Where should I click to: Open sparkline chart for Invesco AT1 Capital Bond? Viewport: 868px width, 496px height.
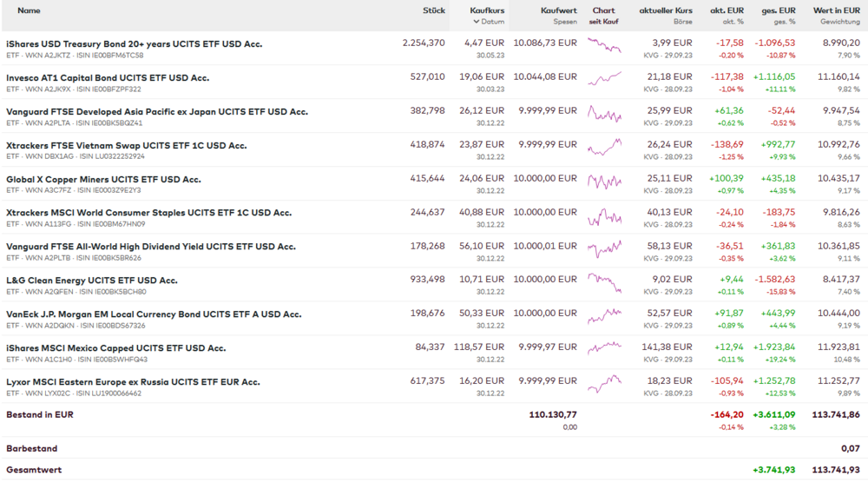(604, 79)
